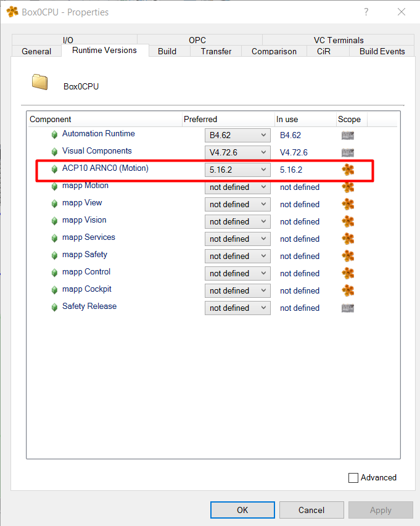Open the ACP10 ARNC0 preferred version dropdown
Viewport: 420px width, 526px height.
pyautogui.click(x=237, y=170)
